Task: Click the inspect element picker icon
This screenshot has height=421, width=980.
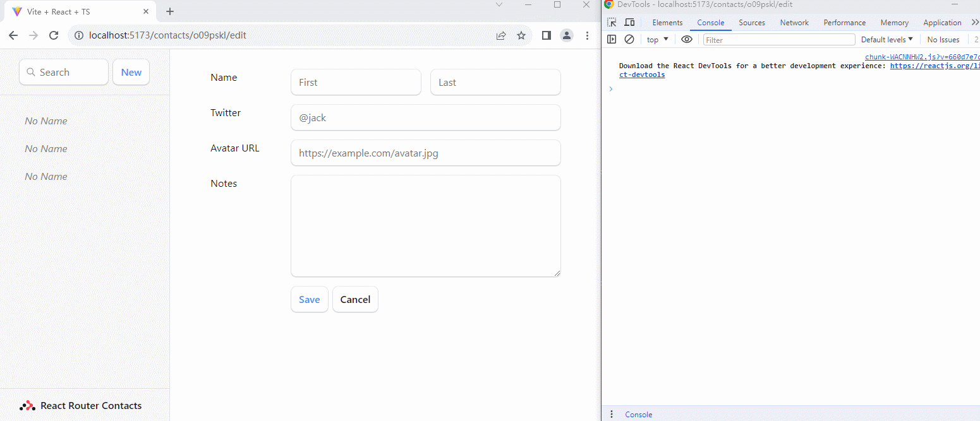Action: pos(612,23)
